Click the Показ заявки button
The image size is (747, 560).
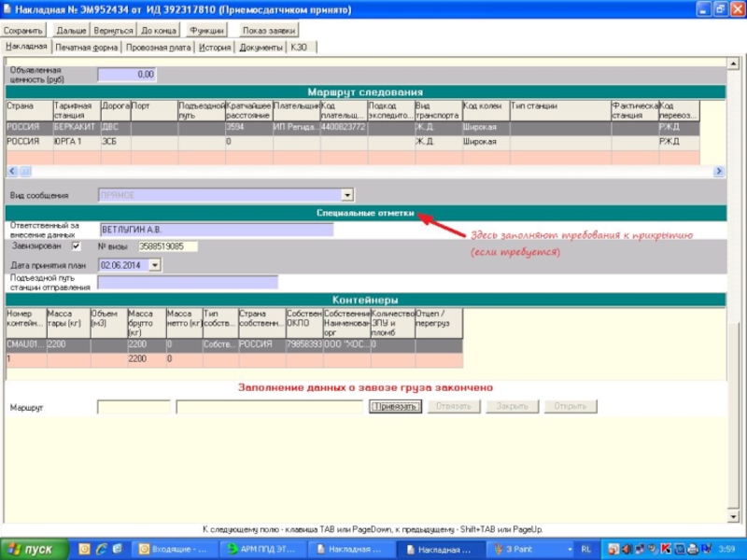pyautogui.click(x=269, y=30)
